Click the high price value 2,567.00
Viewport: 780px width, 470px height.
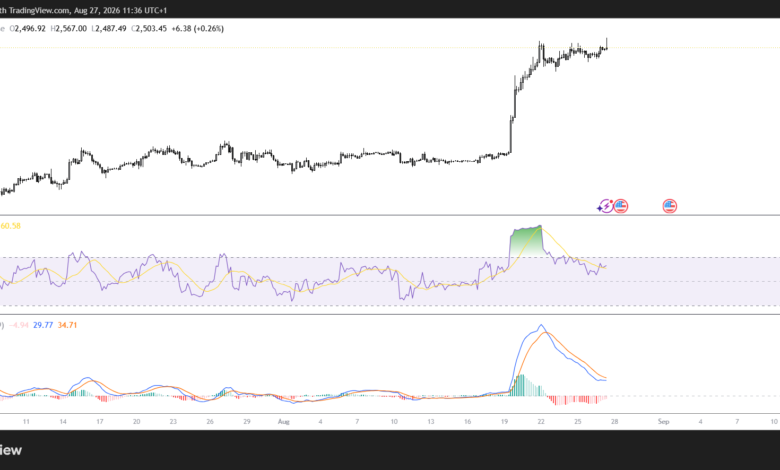[x=69, y=29]
